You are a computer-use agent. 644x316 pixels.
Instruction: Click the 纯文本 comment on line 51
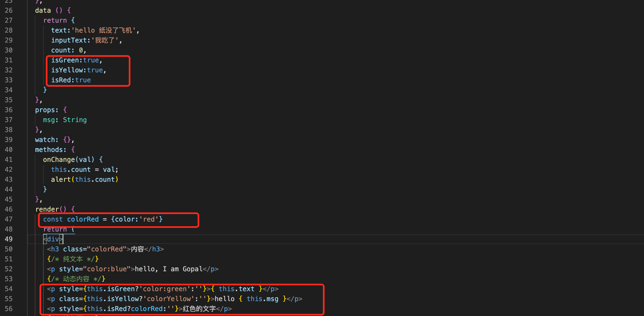pyautogui.click(x=73, y=259)
